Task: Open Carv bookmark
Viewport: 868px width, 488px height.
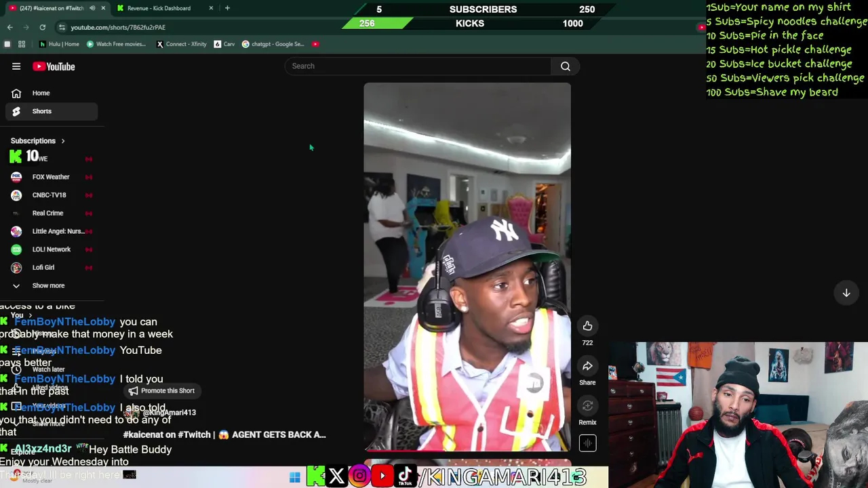Action: coord(224,44)
